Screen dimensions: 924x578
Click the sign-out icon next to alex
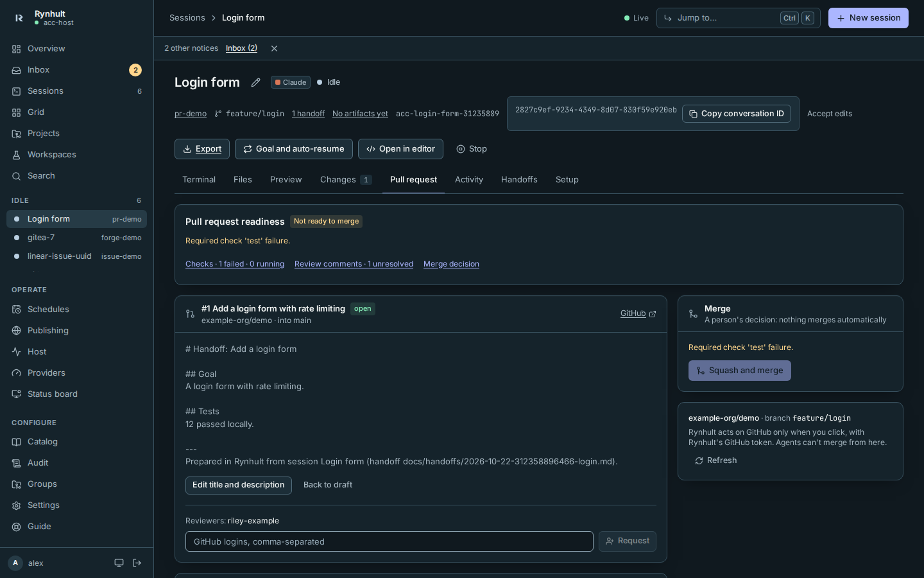137,563
